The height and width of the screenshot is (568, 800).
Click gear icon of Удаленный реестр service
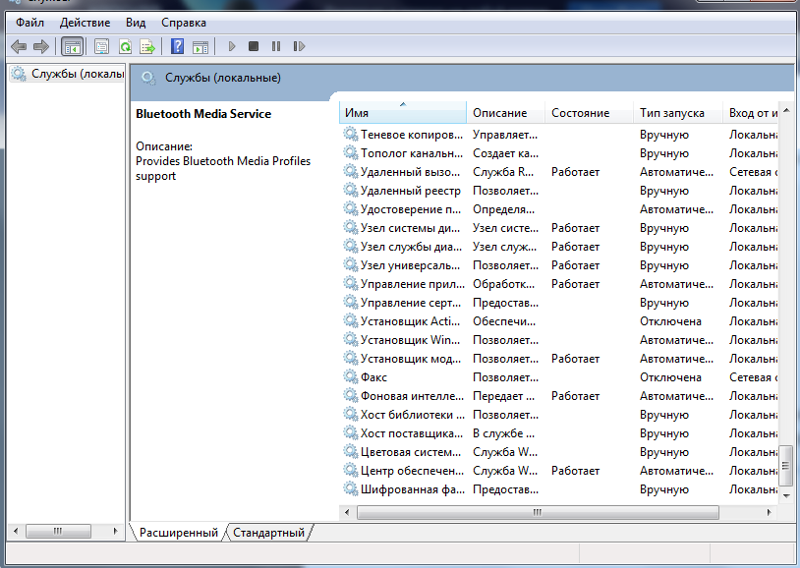pos(351,190)
